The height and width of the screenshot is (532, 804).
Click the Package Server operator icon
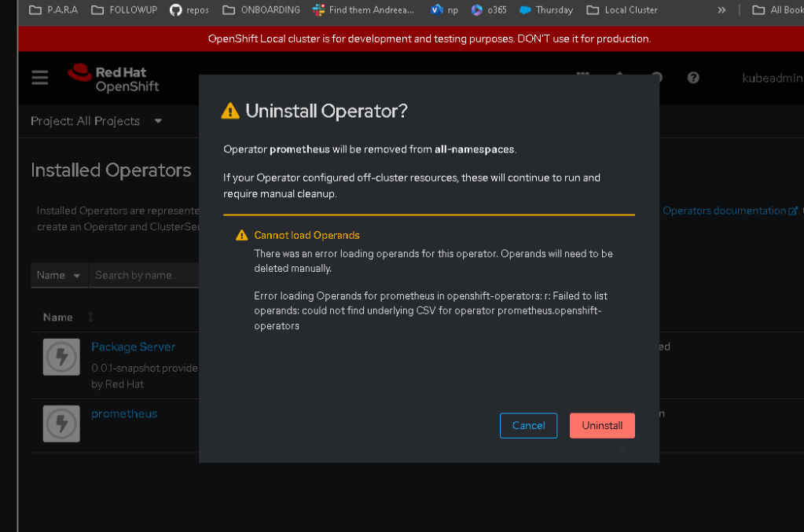(x=61, y=357)
